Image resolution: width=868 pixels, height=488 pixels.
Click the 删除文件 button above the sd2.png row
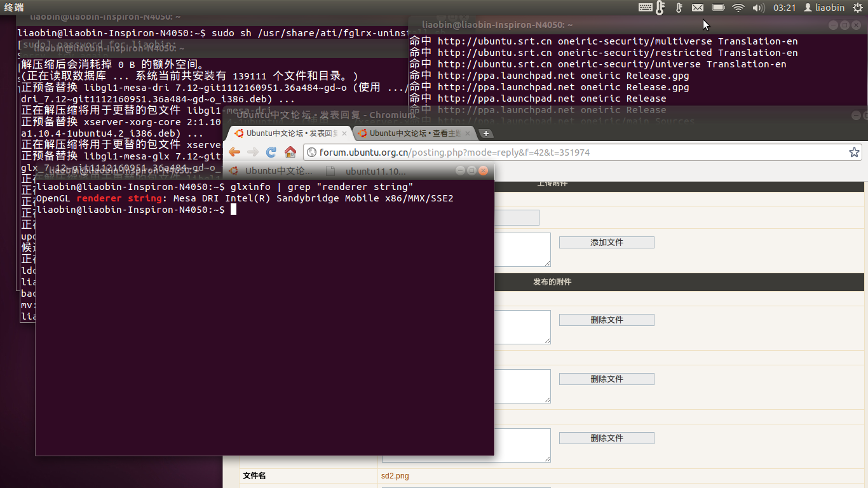(x=607, y=438)
